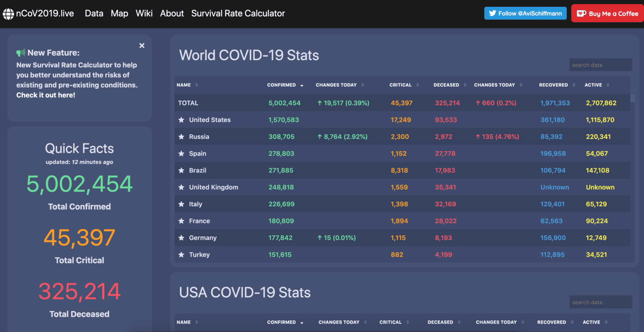This screenshot has height=332, width=644.
Task: Click the updated 12 minutes ago text
Action: [79, 162]
